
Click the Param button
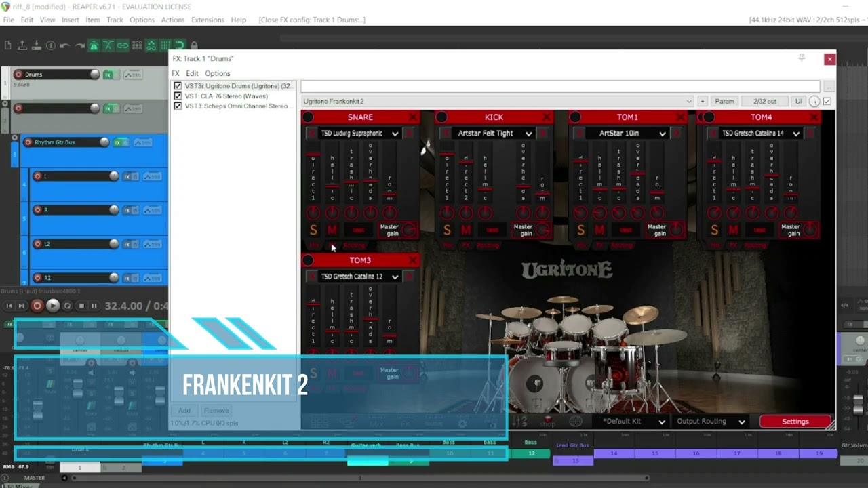coord(724,101)
